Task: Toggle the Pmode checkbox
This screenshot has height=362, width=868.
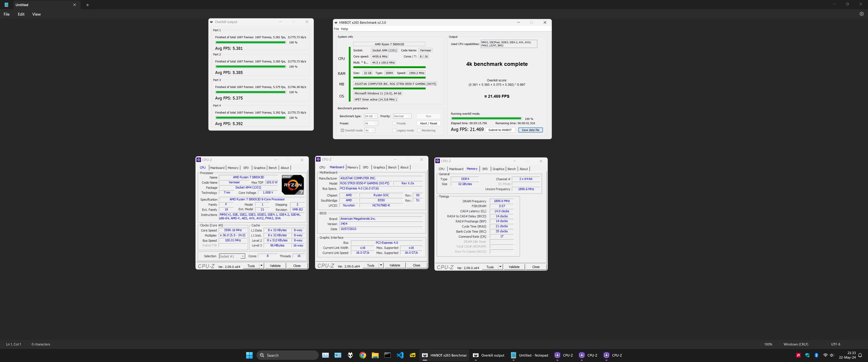Action: (x=394, y=124)
